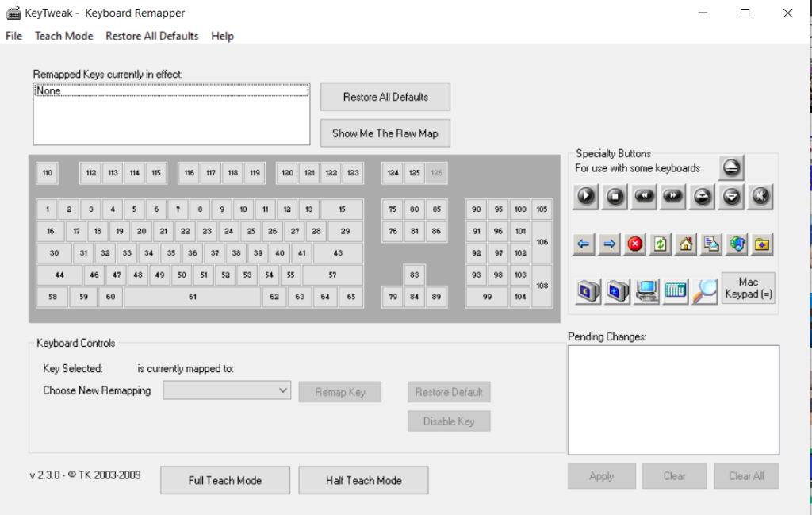Click the Play/Pause specialty button
The width and height of the screenshot is (812, 515).
587,196
